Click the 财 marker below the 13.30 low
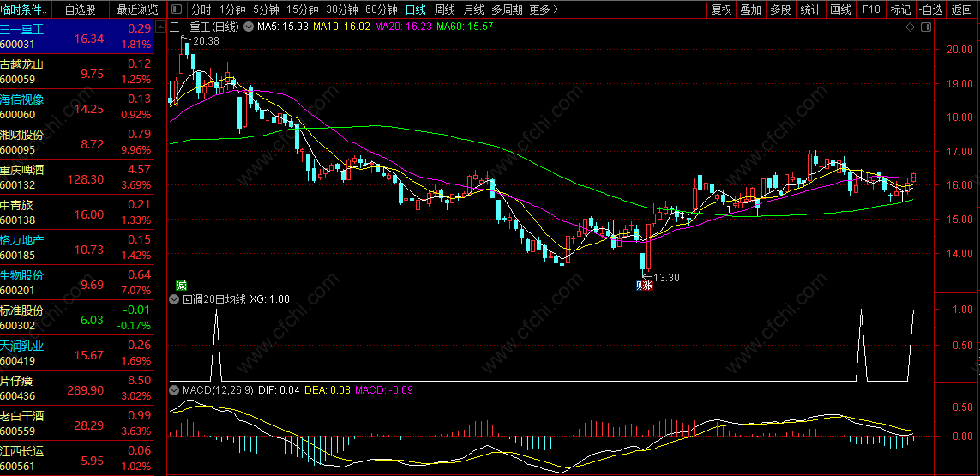Screen dimensions: 980x476 point(640,285)
